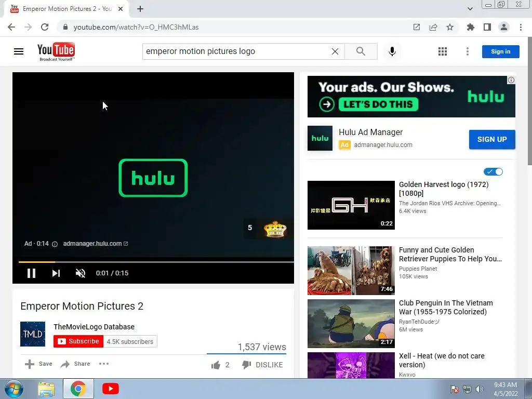Open the taskbar clock 9:43 AM
The image size is (532, 399).
(506, 389)
